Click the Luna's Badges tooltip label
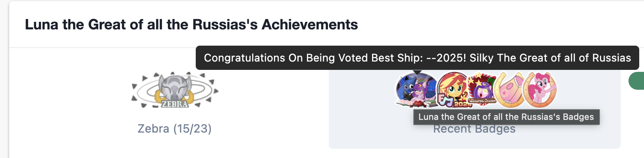 [506, 117]
